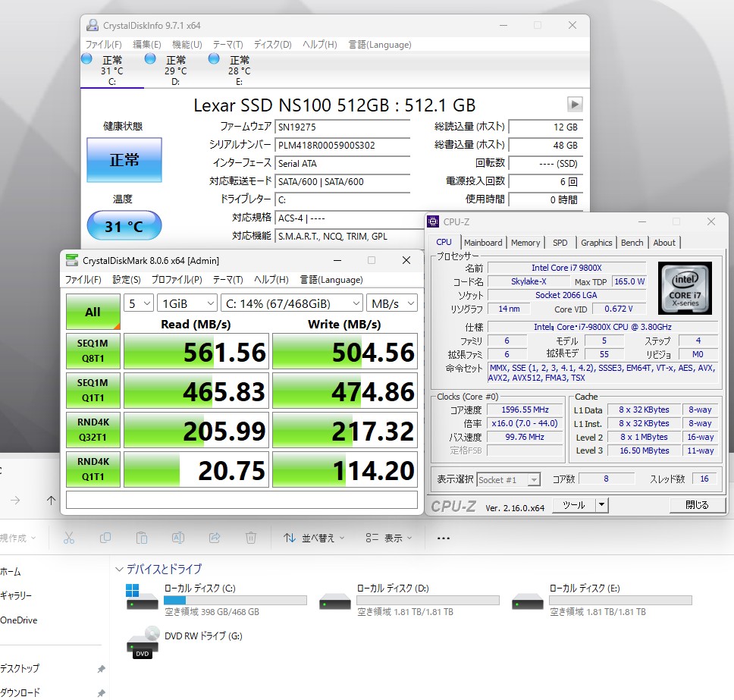734x700 pixels.
Task: Click the Copy icon in Explorer toolbar
Action: [105, 538]
